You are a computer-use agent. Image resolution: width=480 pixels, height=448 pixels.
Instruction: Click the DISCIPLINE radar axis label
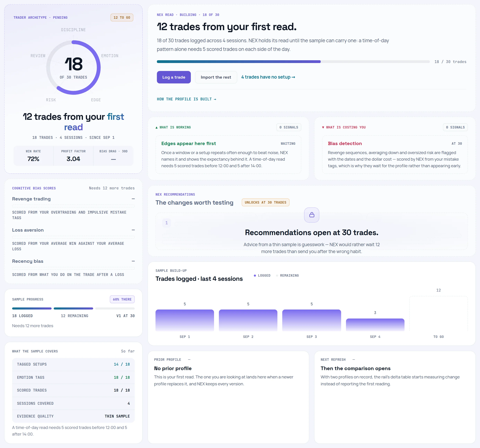pos(73,30)
